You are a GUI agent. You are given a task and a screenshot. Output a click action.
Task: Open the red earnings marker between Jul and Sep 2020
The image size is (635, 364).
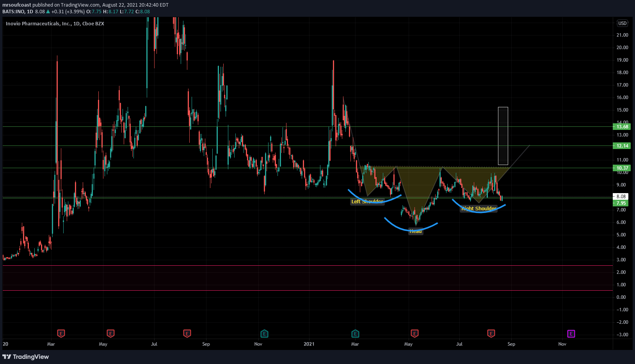(187, 334)
